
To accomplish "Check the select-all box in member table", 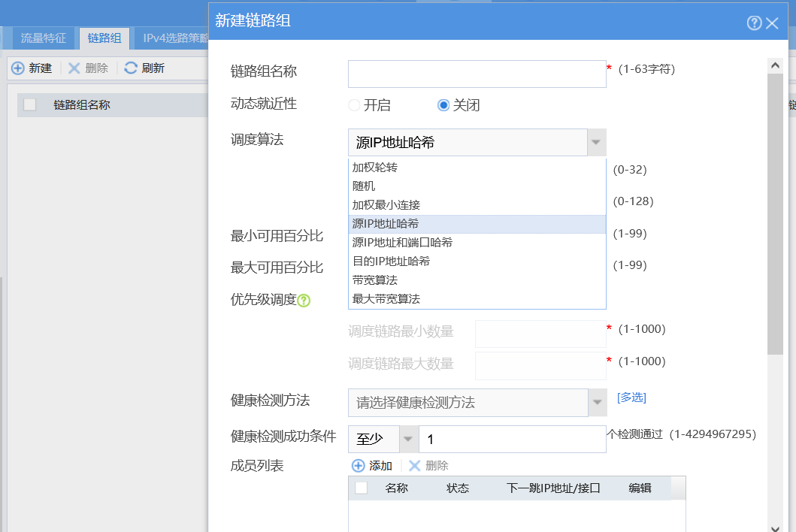I will (x=361, y=488).
